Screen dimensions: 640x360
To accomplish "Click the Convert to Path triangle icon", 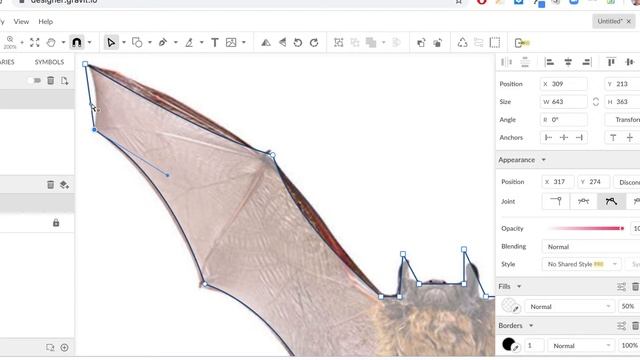I will click(462, 42).
